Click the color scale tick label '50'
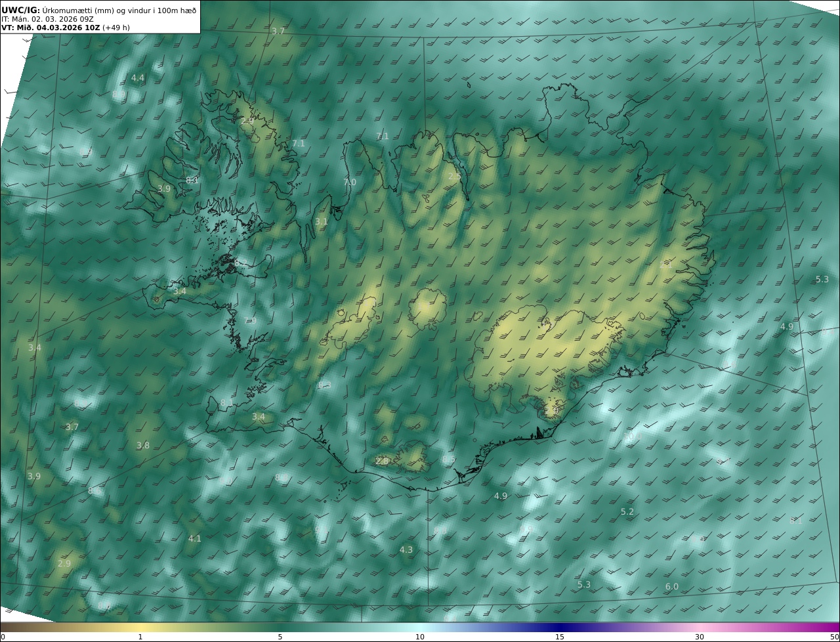This screenshot has height=642, width=840. [x=835, y=637]
